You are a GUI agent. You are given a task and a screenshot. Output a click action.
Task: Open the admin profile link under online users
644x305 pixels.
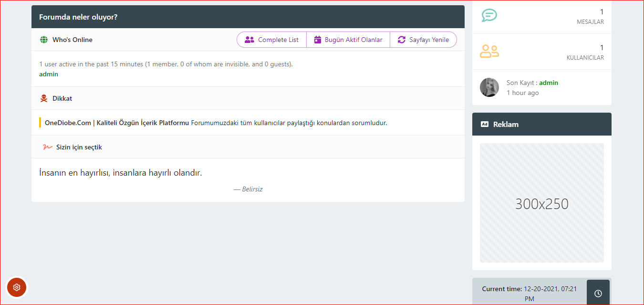tap(49, 74)
